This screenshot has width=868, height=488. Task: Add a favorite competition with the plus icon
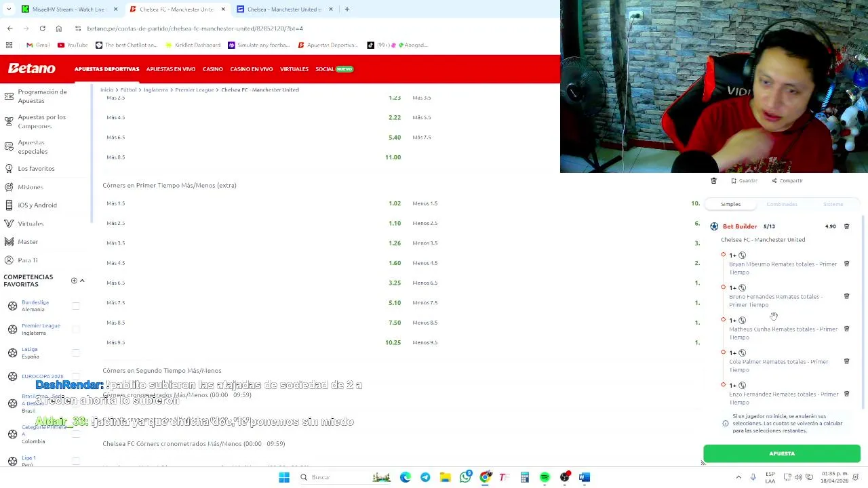[74, 281]
